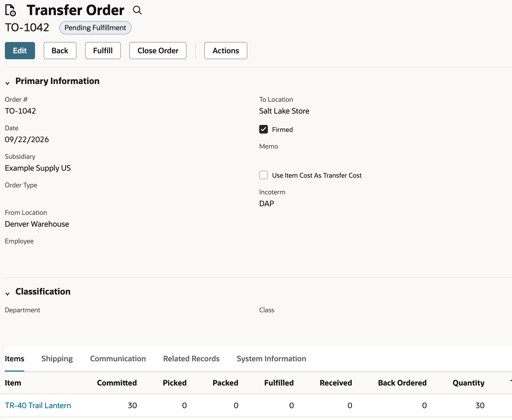Click the Fulfill button
The image size is (512, 420).
(x=103, y=51)
